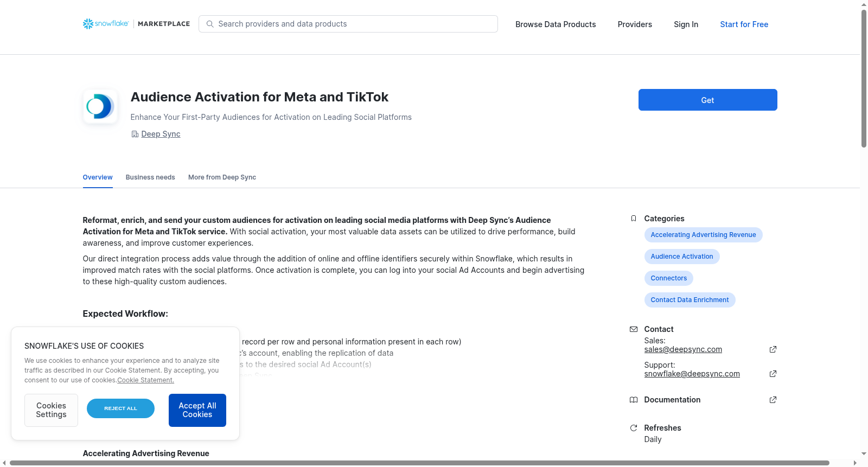The image size is (868, 467).
Task: Click the MARKETPLACE wordmark
Action: point(164,24)
